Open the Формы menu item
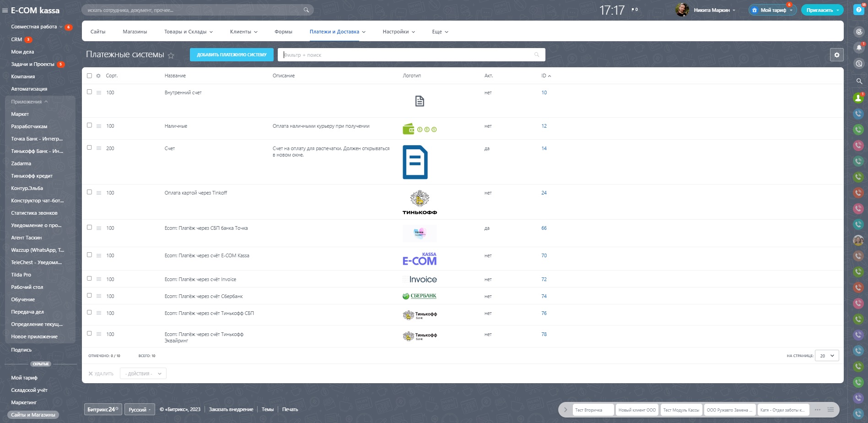The width and height of the screenshot is (868, 423). [283, 32]
